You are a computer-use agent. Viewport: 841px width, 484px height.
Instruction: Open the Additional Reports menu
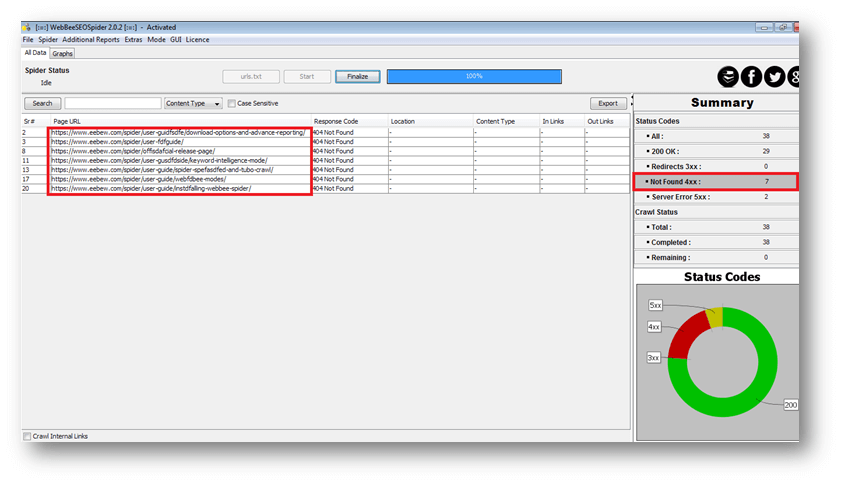click(91, 40)
